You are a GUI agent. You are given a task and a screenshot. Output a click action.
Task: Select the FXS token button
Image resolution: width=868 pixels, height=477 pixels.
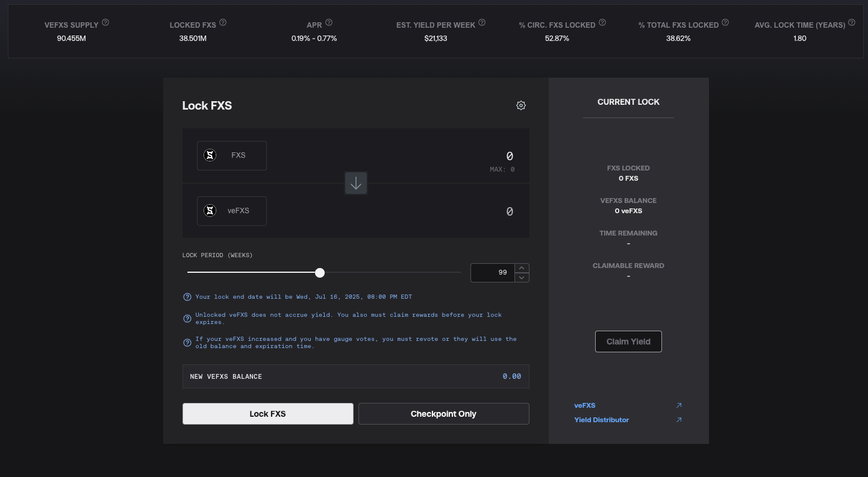pos(232,155)
